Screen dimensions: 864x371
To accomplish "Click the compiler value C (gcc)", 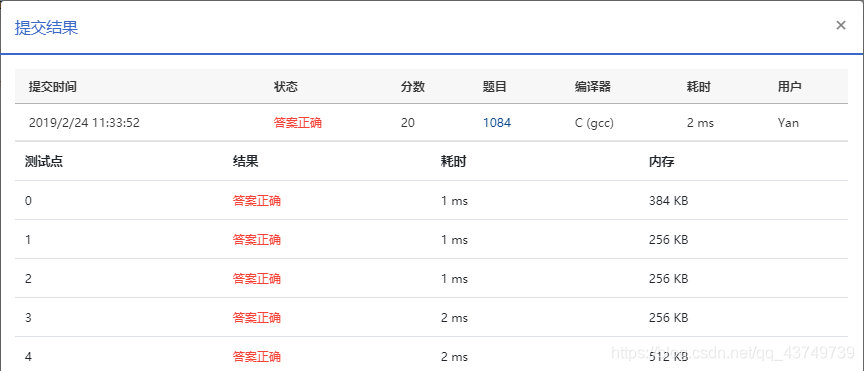I will 594,123.
